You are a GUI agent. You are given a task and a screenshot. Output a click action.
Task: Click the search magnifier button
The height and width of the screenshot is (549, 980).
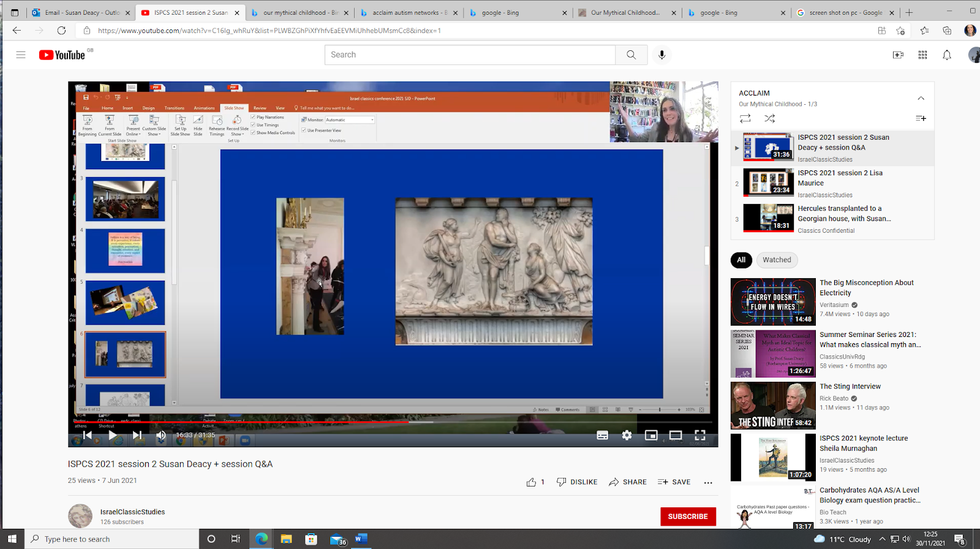631,55
